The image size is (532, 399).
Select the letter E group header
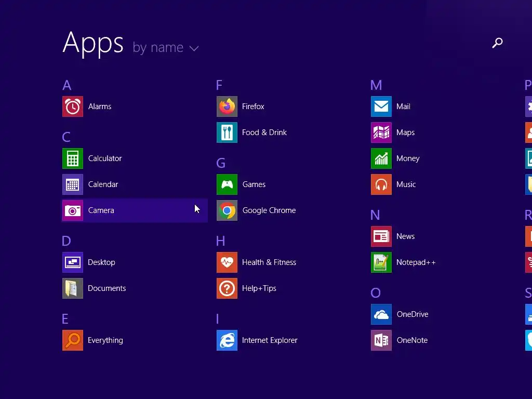[x=65, y=319]
